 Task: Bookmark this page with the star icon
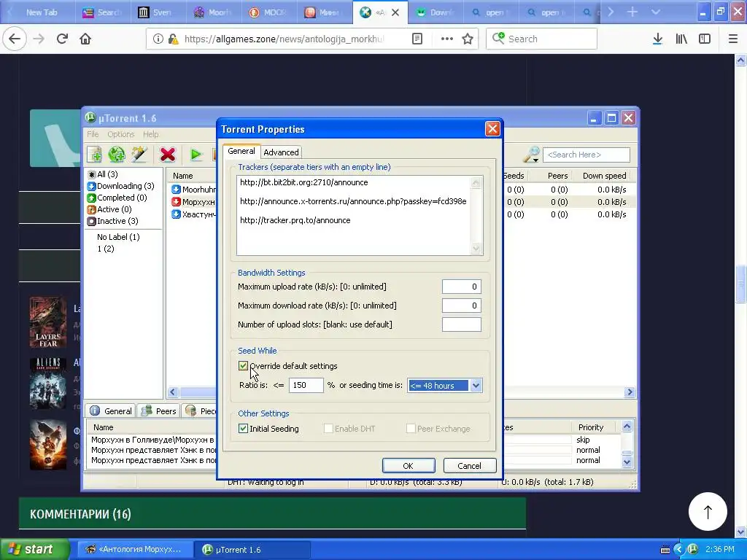click(x=468, y=39)
